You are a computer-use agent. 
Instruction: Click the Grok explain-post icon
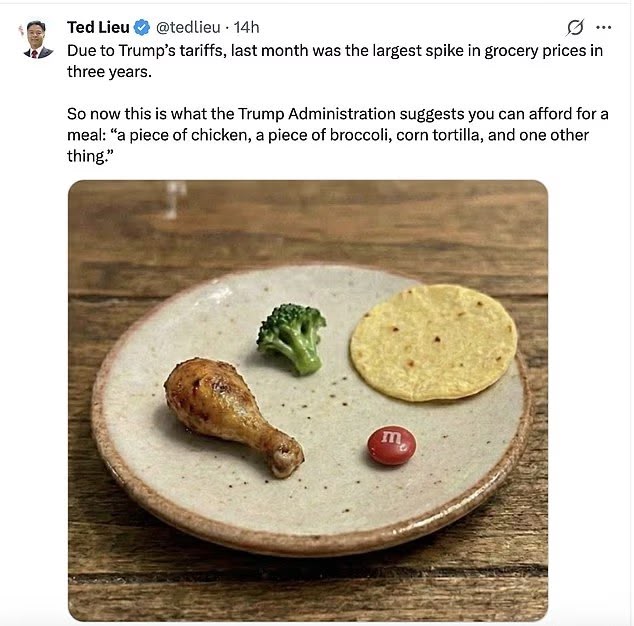[575, 27]
